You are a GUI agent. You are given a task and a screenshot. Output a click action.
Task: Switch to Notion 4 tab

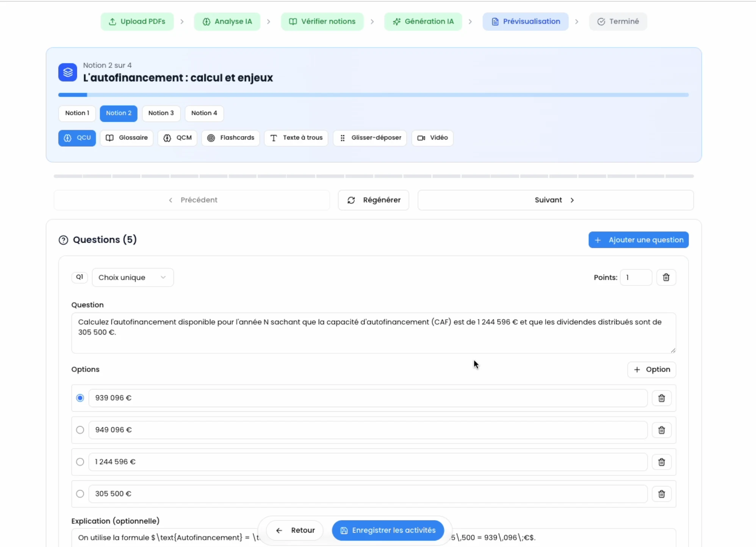pos(204,113)
